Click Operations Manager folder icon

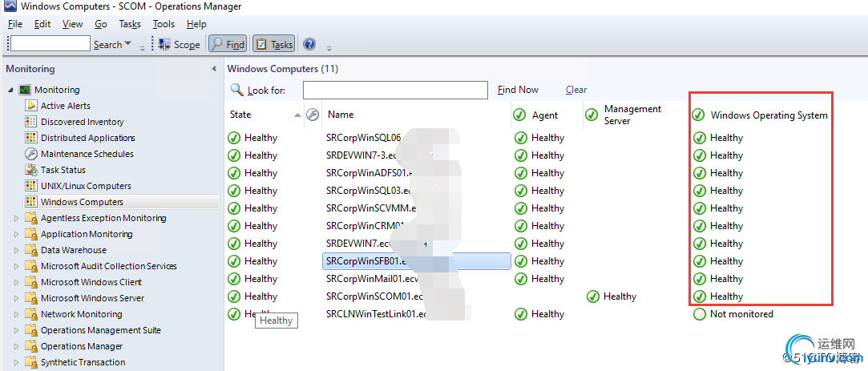[x=31, y=346]
